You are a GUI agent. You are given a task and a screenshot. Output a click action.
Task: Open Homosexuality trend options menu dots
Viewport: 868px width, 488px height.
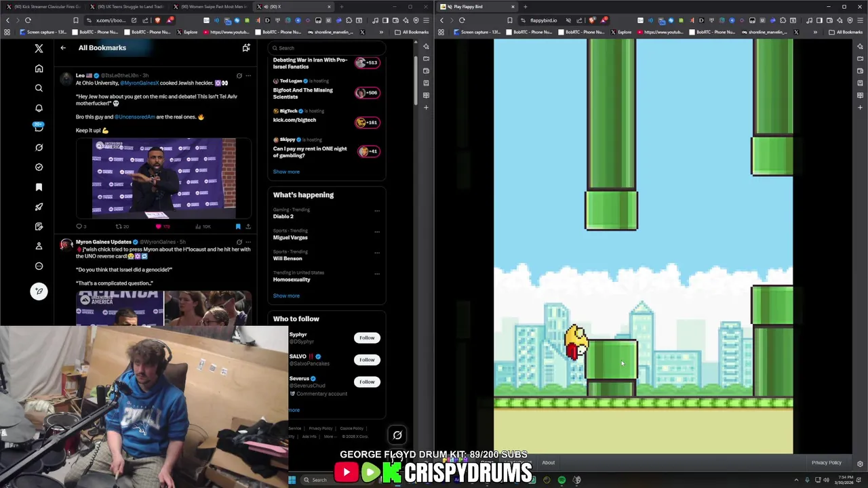377,274
